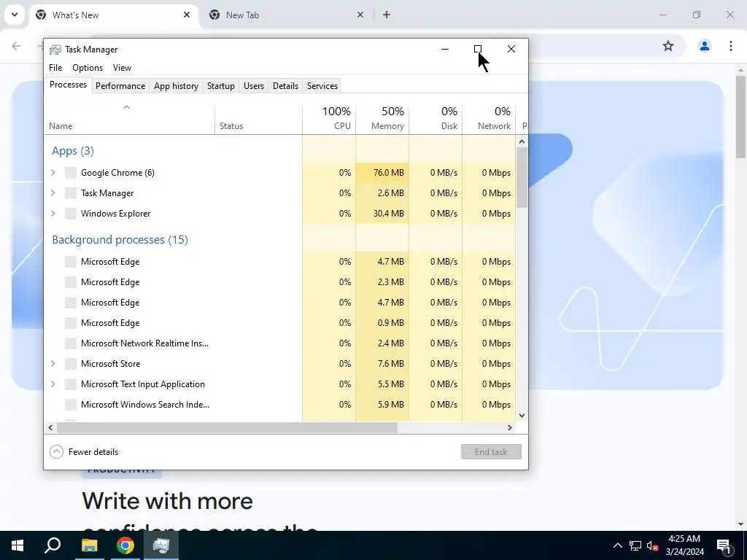The width and height of the screenshot is (747, 560).
Task: Click the Microsoft Store process icon
Action: [71, 364]
